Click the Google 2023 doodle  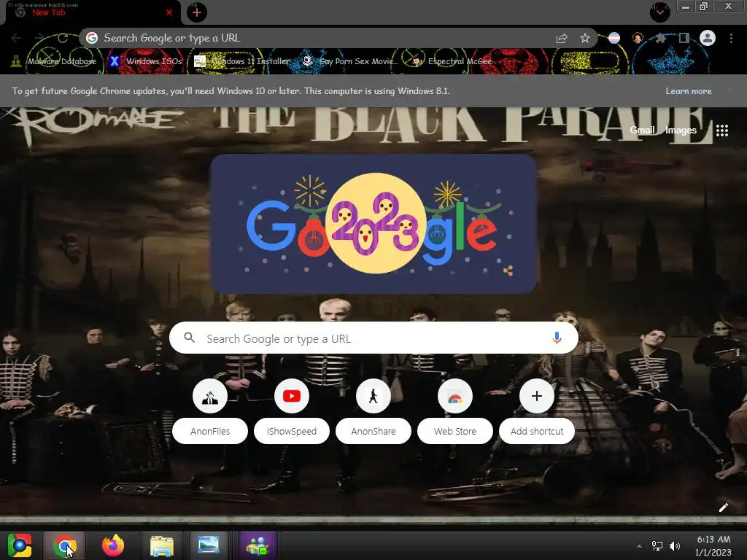(373, 223)
